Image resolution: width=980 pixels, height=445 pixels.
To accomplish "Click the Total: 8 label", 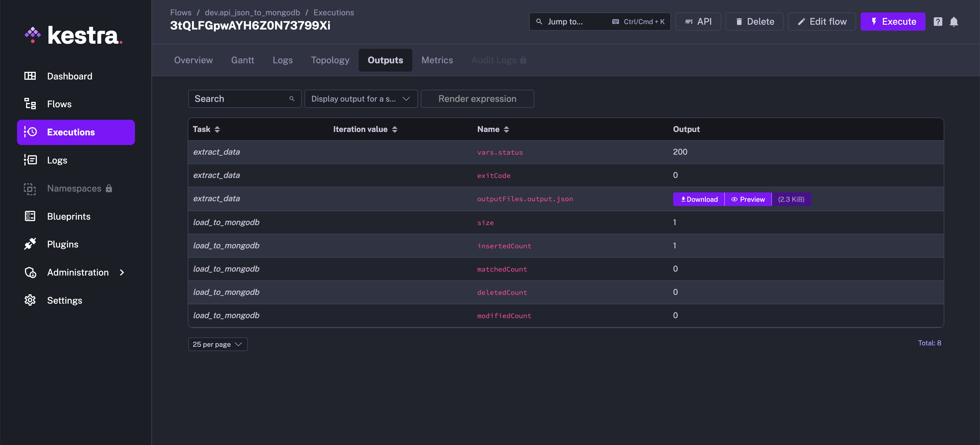I will 929,343.
